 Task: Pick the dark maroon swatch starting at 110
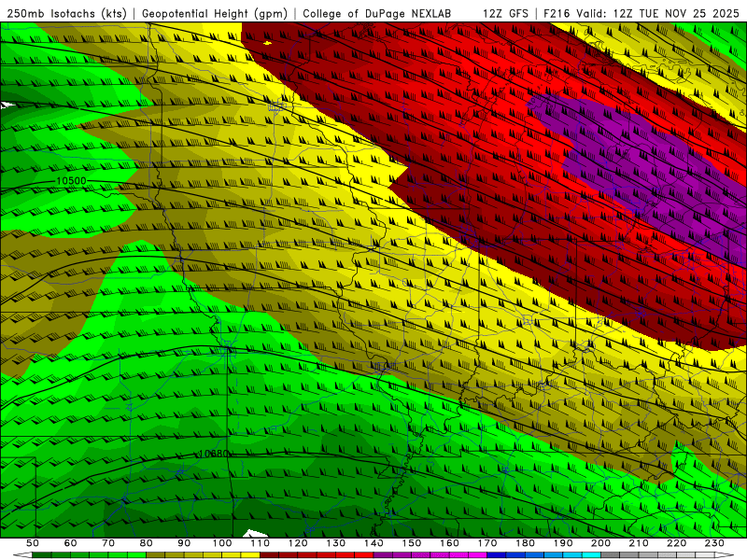coord(269,554)
